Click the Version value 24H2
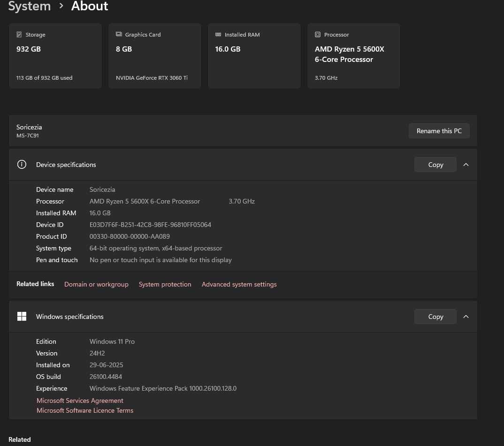The width and height of the screenshot is (504, 446). click(x=97, y=353)
